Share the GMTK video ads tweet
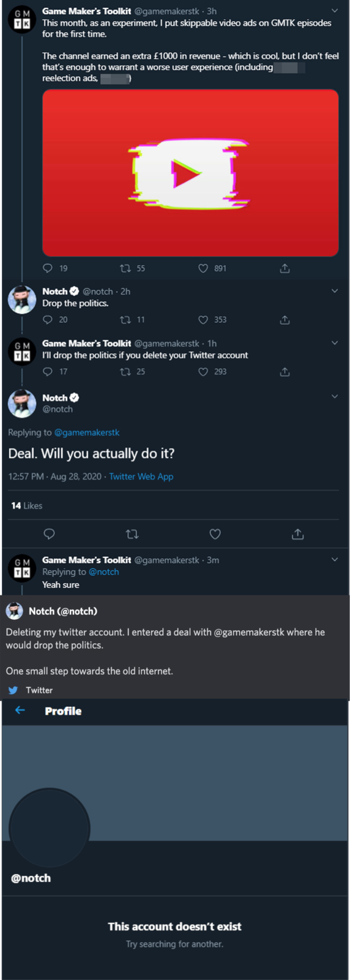The height and width of the screenshot is (980, 350). pyautogui.click(x=285, y=268)
